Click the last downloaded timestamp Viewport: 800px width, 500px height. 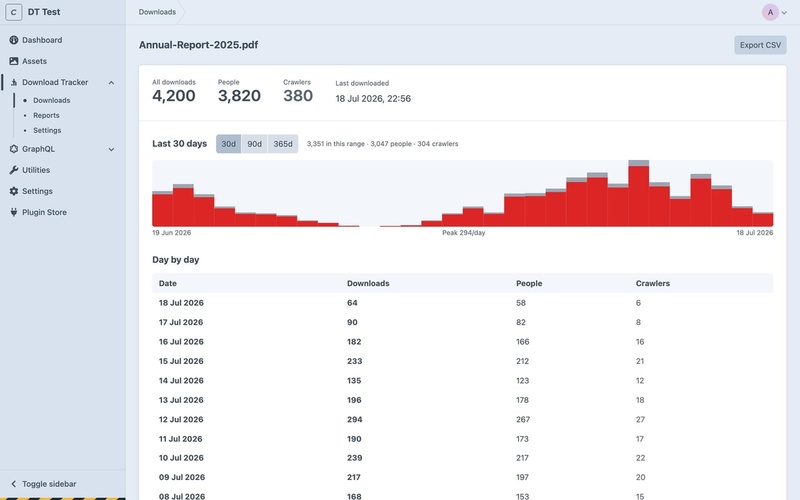click(x=373, y=98)
